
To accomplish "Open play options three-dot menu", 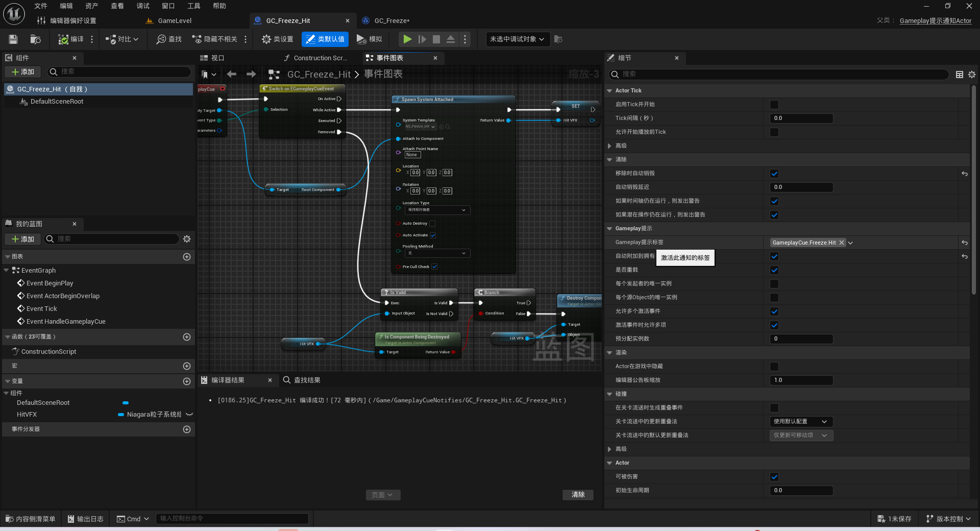I will pyautogui.click(x=464, y=39).
